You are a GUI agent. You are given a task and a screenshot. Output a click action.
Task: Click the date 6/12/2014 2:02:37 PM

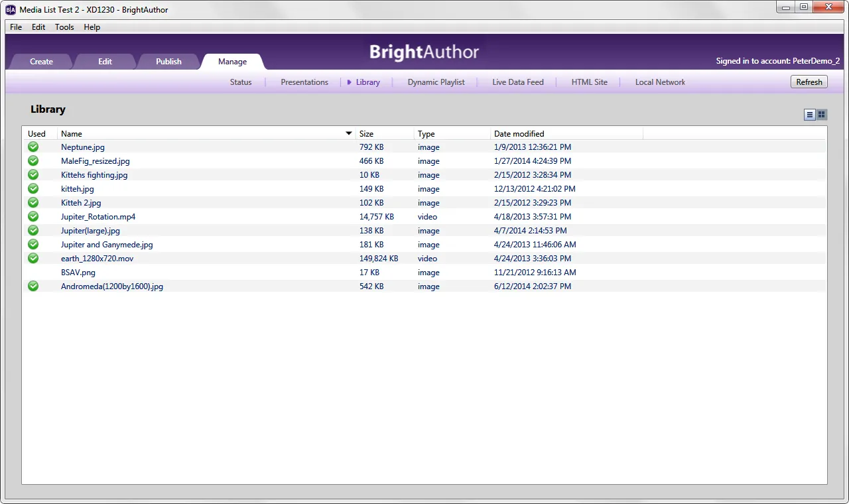(x=533, y=286)
